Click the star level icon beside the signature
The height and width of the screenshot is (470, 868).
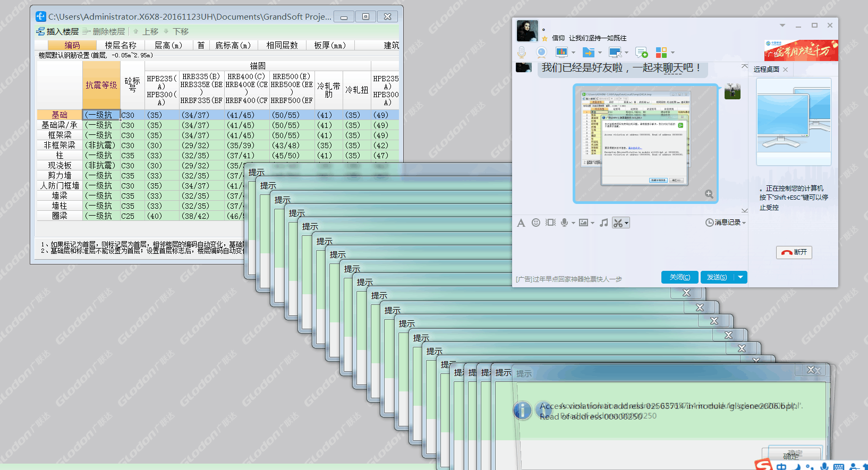pos(545,38)
